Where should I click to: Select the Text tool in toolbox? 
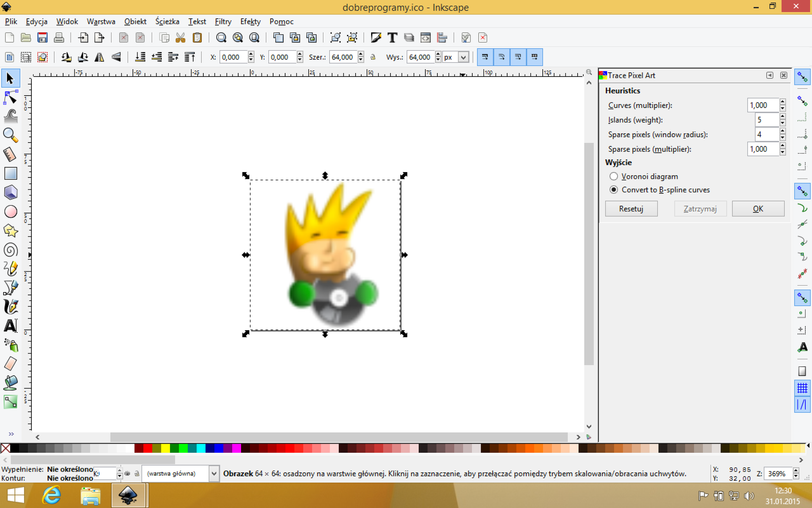tap(11, 326)
